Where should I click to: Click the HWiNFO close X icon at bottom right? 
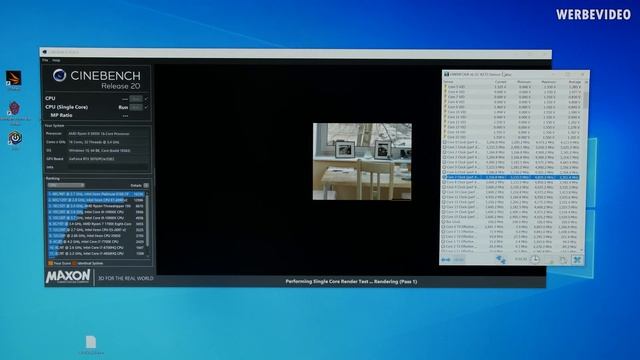(x=577, y=260)
